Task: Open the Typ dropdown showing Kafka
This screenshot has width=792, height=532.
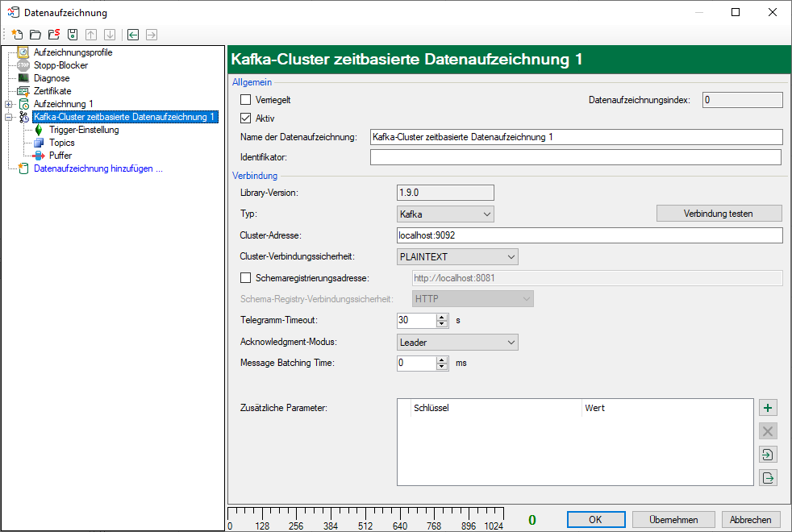Action: [x=445, y=214]
